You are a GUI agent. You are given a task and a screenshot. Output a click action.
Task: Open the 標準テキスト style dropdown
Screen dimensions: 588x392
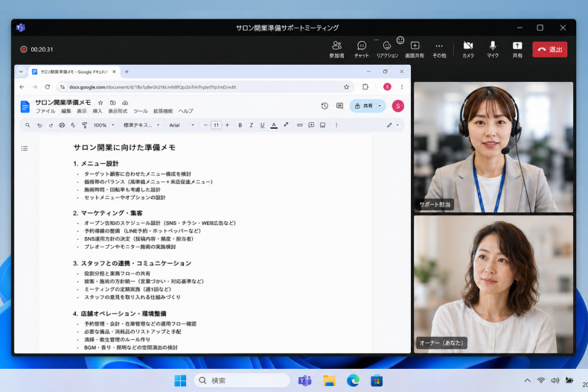point(141,125)
